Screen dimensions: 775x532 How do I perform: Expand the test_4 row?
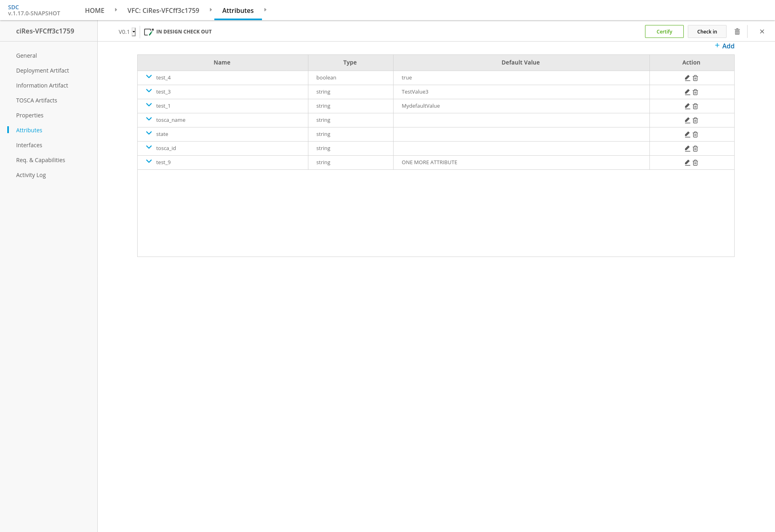149,77
